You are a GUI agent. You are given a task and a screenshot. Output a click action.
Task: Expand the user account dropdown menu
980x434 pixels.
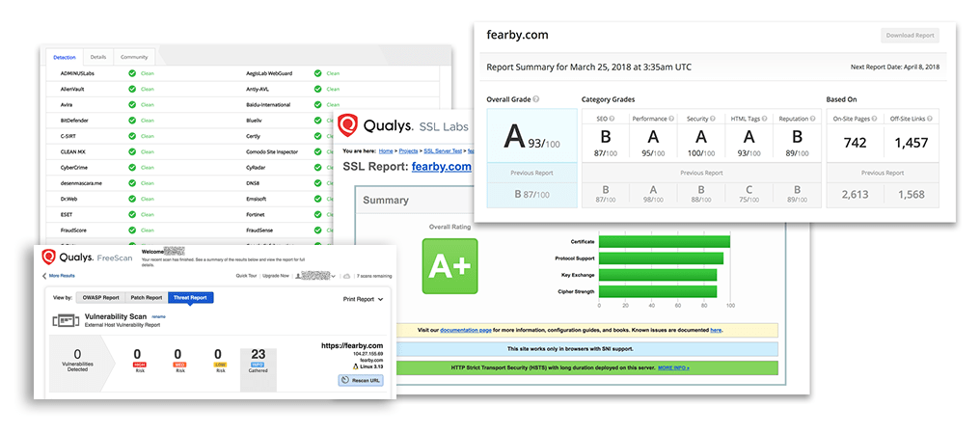pyautogui.click(x=334, y=276)
